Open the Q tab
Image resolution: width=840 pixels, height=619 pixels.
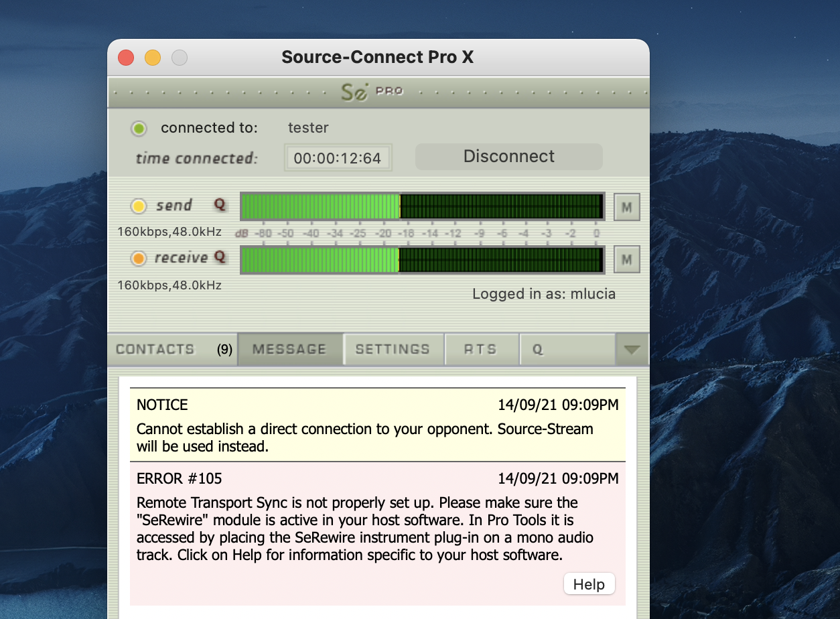pyautogui.click(x=566, y=350)
